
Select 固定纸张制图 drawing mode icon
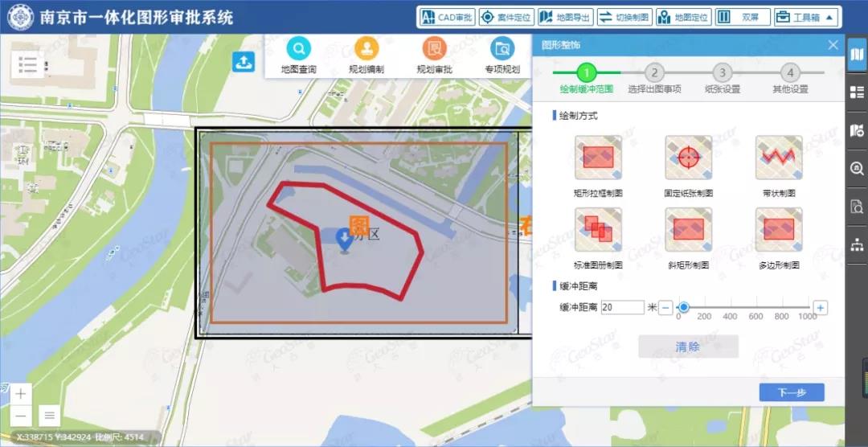tap(689, 158)
